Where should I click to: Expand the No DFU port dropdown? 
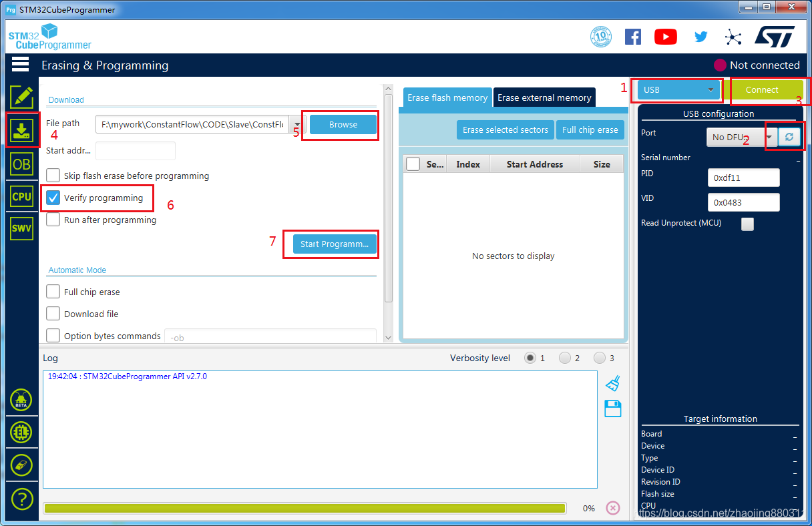pyautogui.click(x=769, y=137)
